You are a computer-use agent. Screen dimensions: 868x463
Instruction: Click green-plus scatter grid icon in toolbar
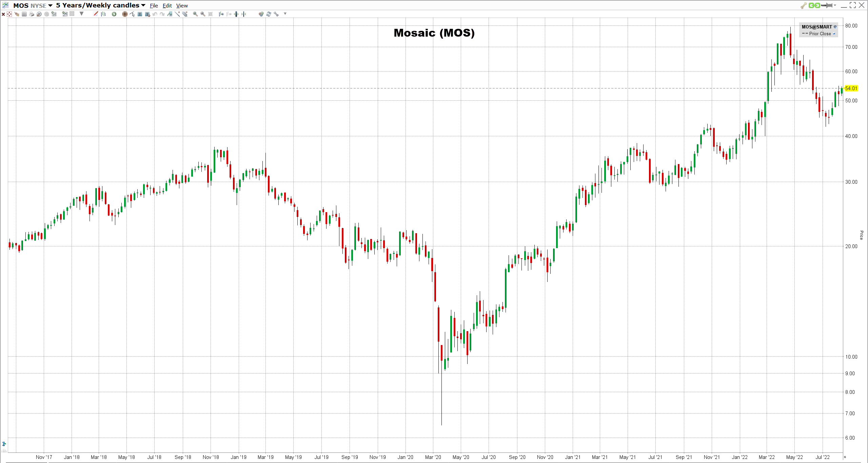54,14
